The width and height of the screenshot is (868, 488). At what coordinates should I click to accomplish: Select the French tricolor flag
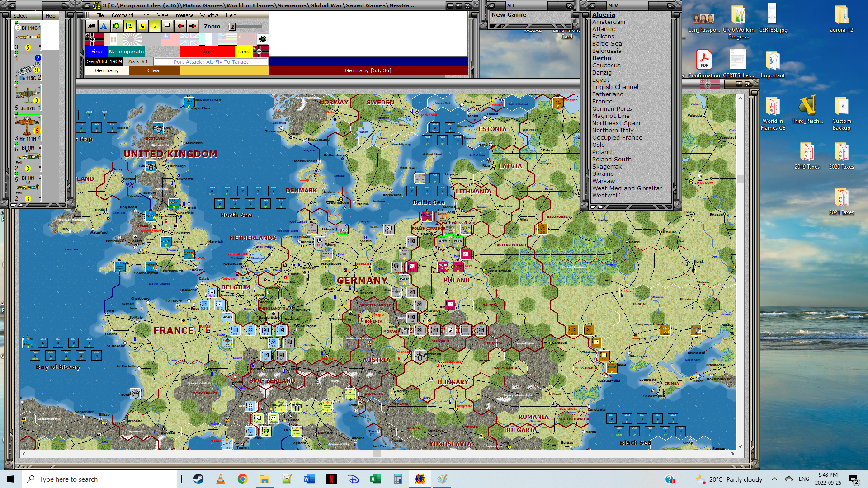tap(208, 39)
